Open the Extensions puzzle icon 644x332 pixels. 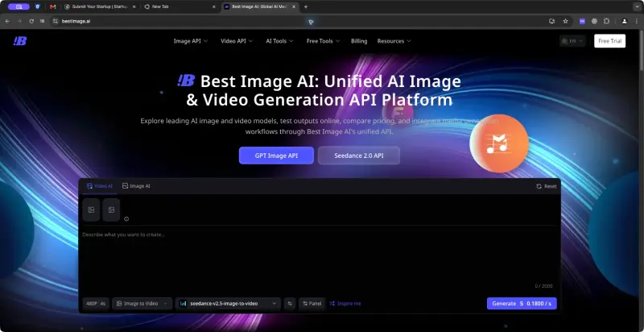tap(606, 22)
